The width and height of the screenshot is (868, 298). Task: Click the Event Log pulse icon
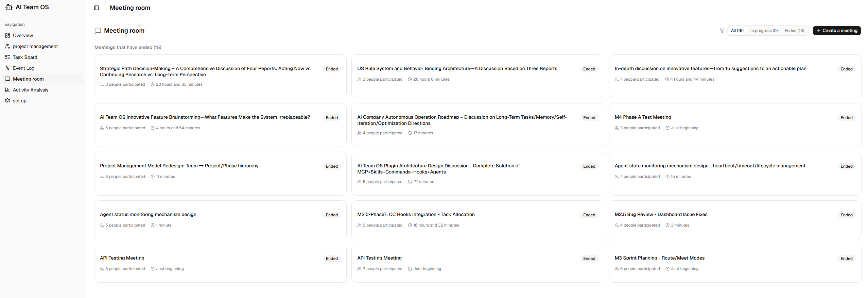coord(7,68)
